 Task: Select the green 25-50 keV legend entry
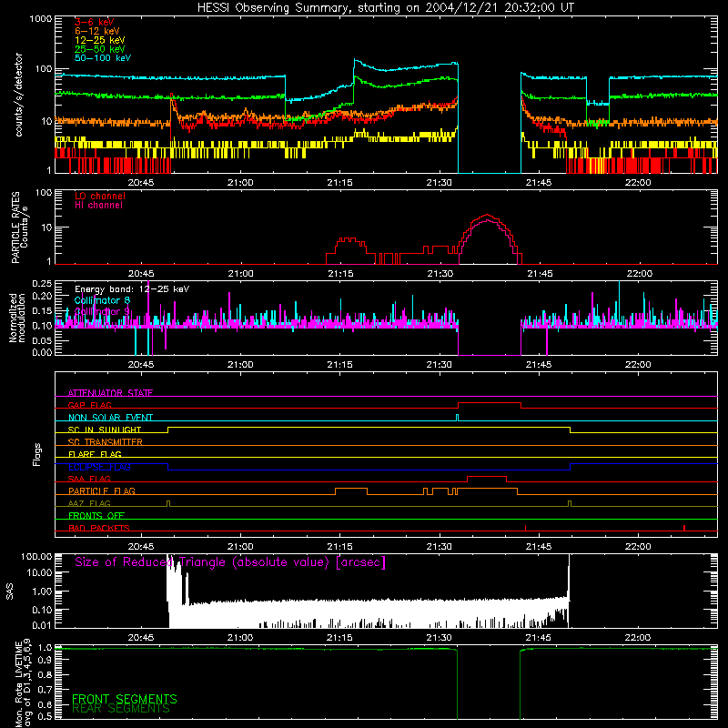100,49
